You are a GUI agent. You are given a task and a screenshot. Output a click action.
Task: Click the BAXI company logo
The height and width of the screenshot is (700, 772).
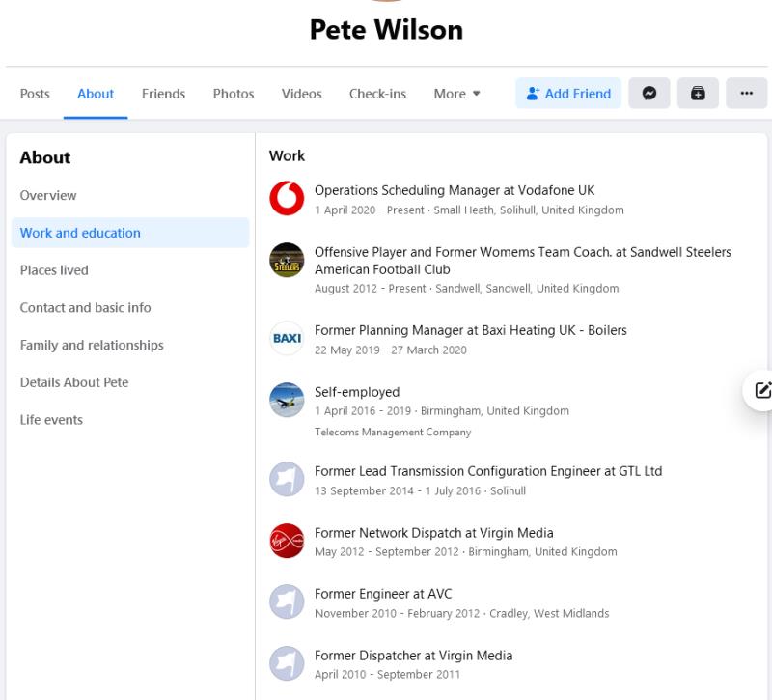287,339
